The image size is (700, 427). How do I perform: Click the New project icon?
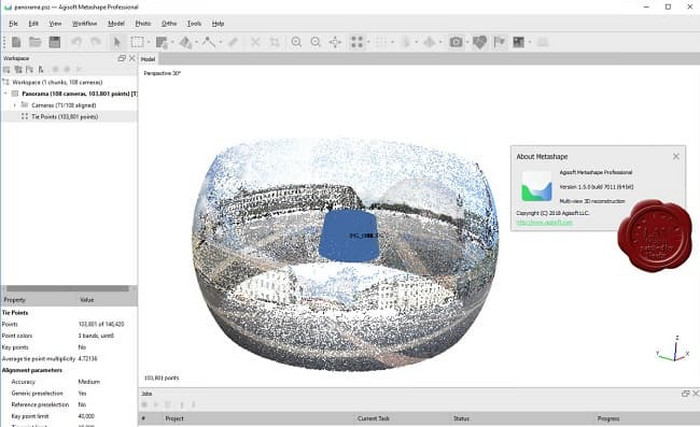[x=16, y=42]
